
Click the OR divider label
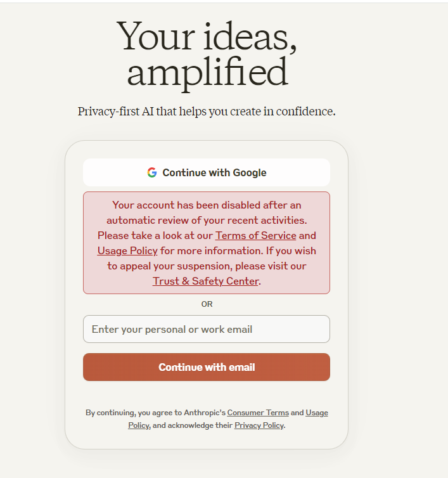pyautogui.click(x=207, y=304)
